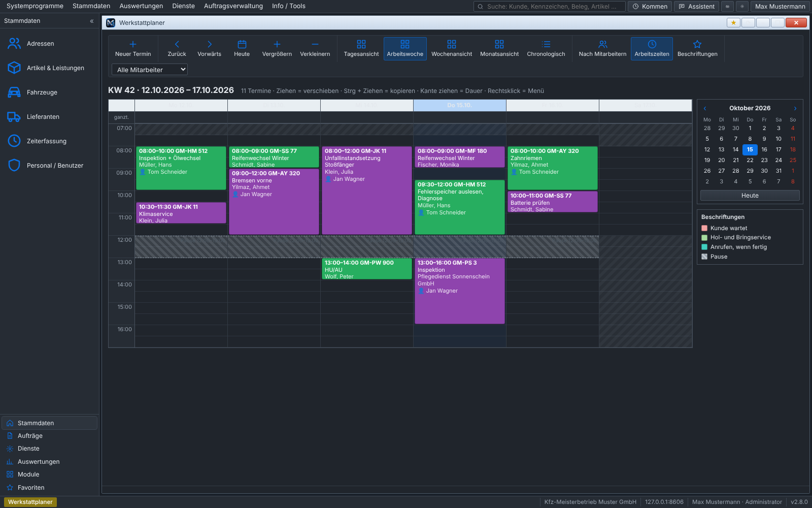Toggle grouping Nach Mitarbeitern
Viewport: 812px width, 508px height.
[602, 49]
